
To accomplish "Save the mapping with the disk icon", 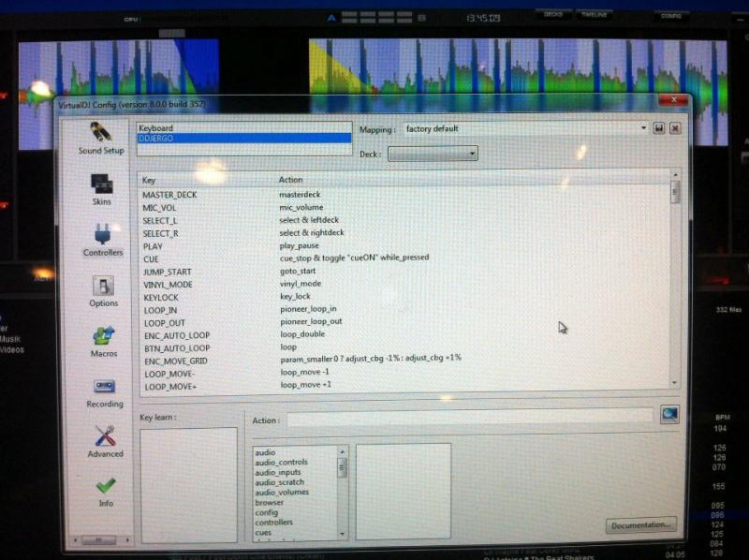I will pos(659,128).
